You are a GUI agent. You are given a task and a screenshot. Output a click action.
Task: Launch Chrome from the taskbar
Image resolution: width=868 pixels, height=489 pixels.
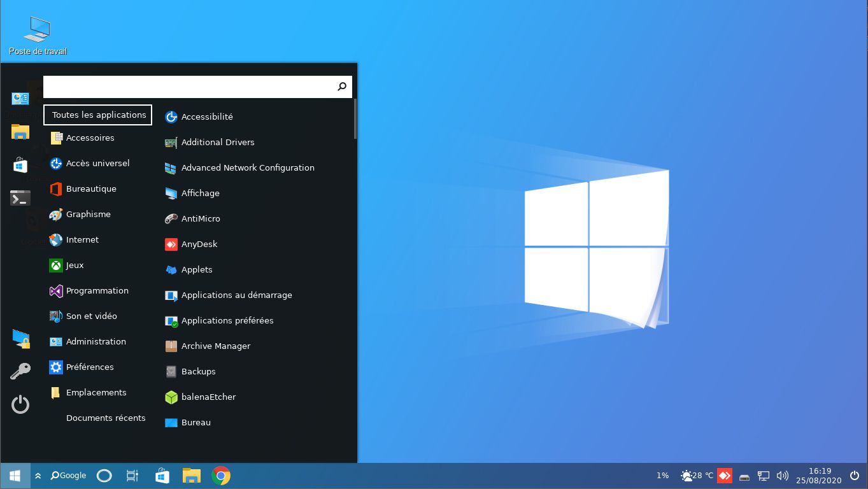221,476
